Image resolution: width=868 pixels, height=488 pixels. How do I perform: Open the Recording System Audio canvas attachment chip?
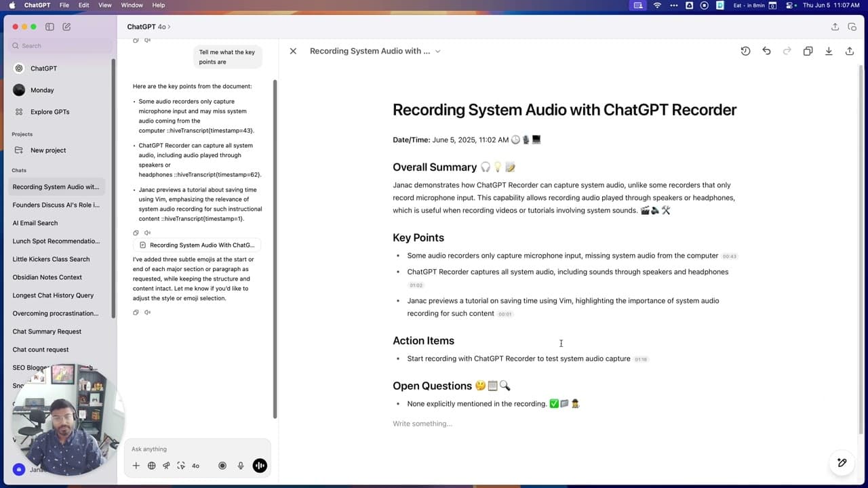(197, 245)
